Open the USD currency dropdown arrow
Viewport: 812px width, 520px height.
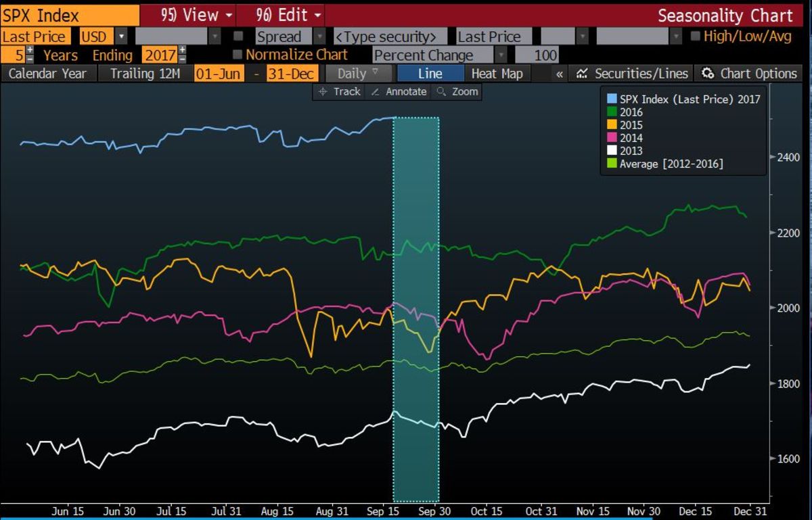coord(122,37)
